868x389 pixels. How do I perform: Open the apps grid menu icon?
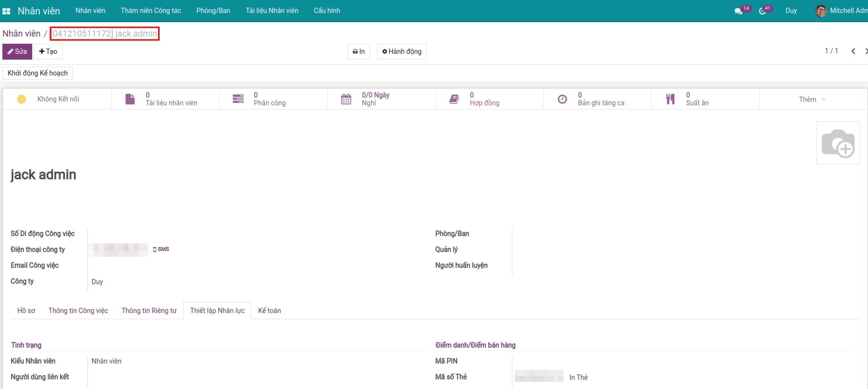tap(6, 11)
